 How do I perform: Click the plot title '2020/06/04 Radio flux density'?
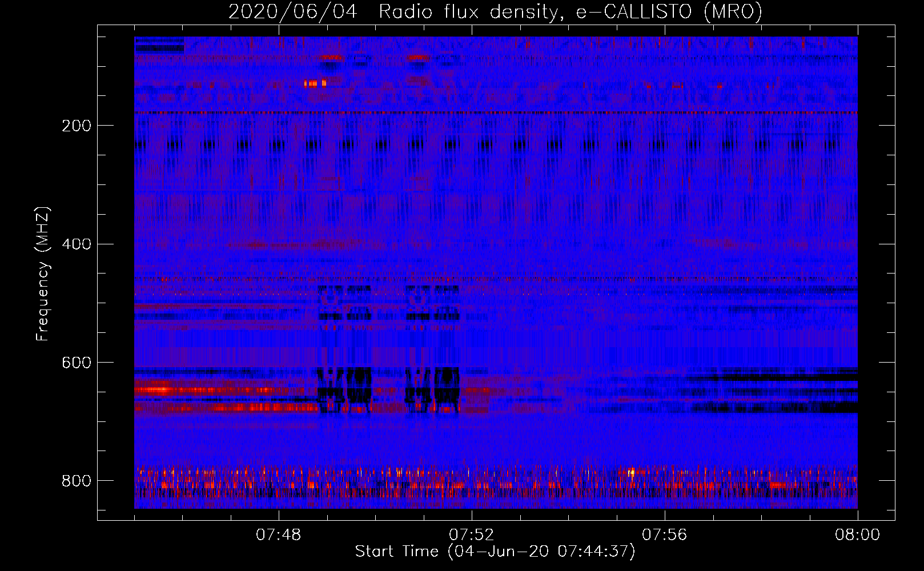[x=495, y=11]
